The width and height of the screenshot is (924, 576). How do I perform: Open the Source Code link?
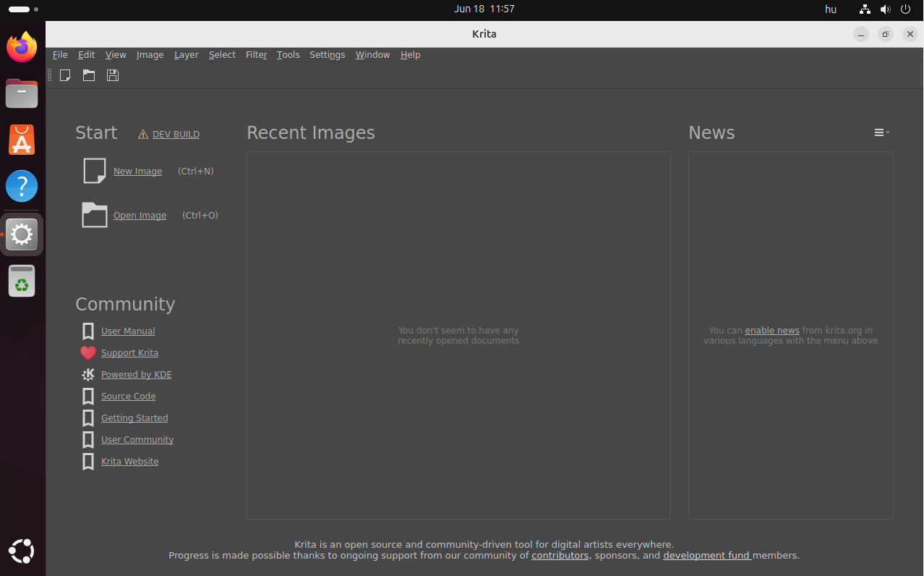129,397
